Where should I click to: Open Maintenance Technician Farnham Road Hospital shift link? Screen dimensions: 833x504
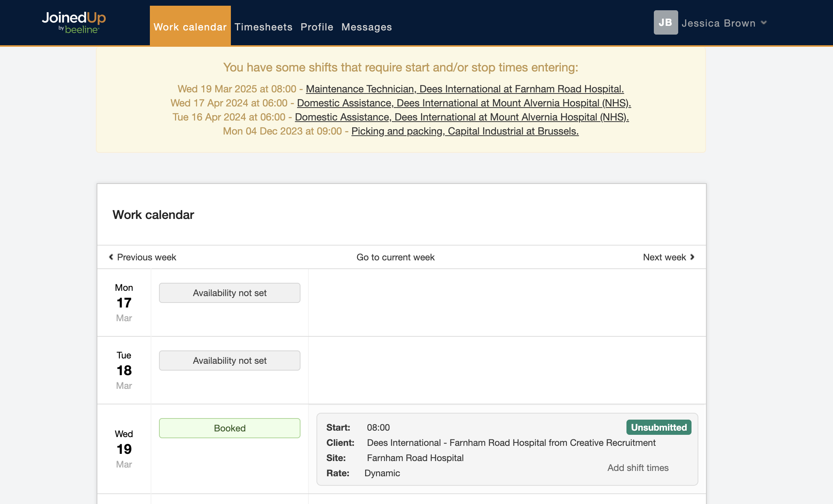pos(464,89)
